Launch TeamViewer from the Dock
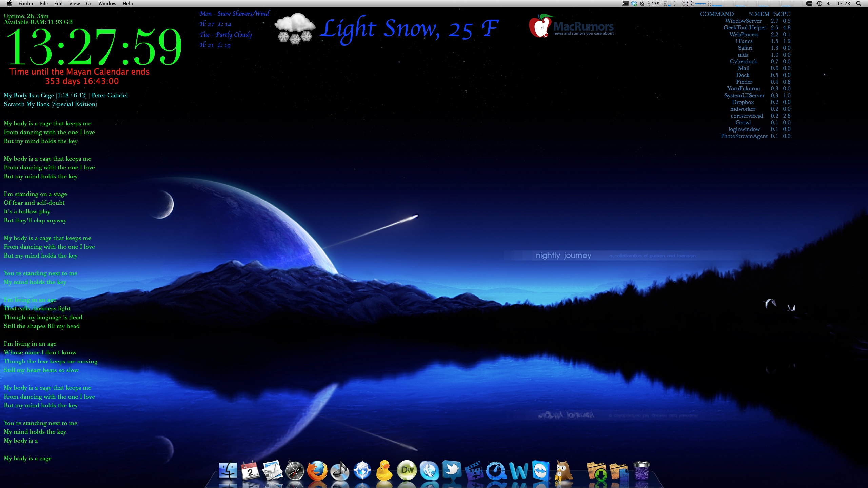 click(x=540, y=470)
